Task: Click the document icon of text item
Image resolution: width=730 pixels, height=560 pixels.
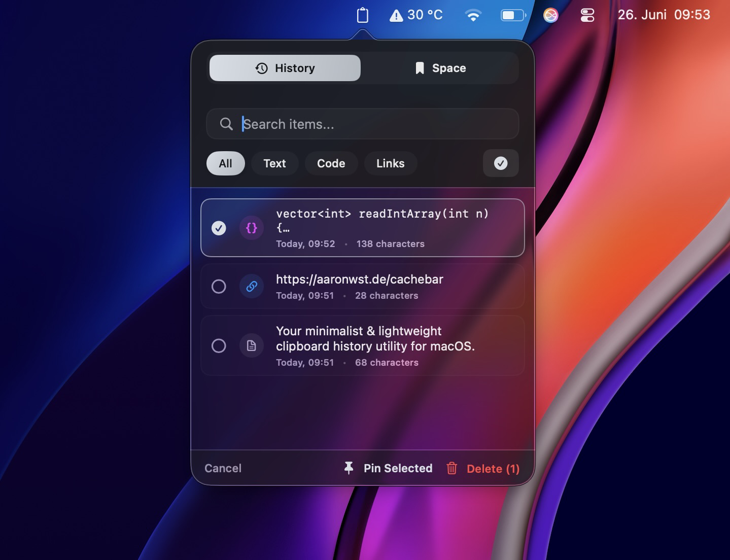Action: [x=252, y=345]
